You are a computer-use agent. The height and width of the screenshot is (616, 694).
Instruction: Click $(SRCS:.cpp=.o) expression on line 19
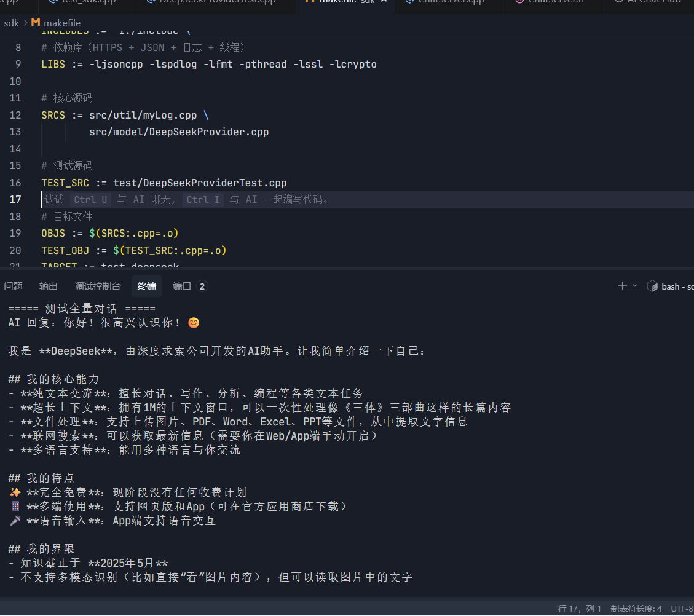coord(133,233)
